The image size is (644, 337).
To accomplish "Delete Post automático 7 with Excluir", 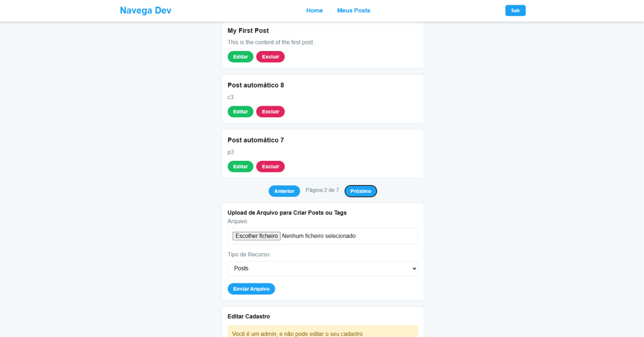I will 271,167.
